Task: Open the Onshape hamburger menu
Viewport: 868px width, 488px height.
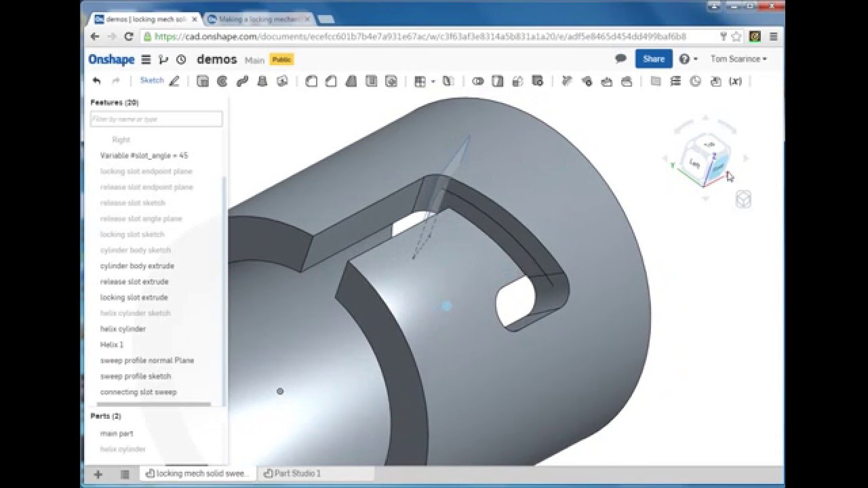Action: [x=146, y=60]
